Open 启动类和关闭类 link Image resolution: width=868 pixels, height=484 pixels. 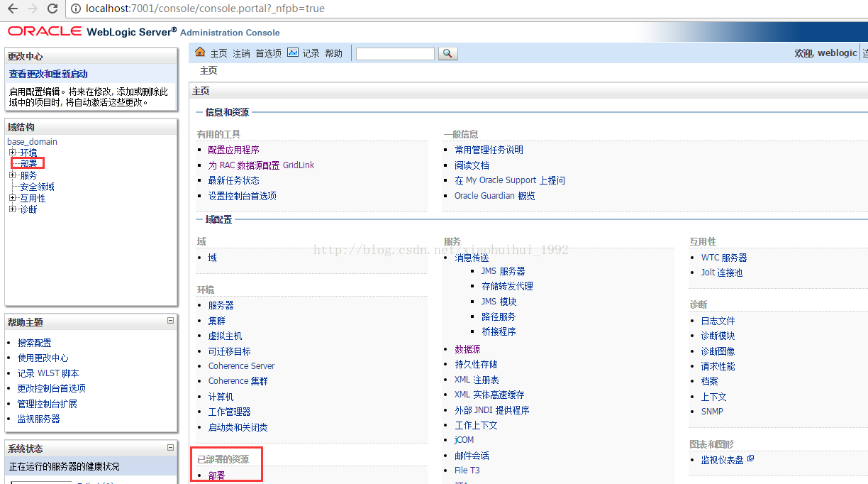pos(238,427)
